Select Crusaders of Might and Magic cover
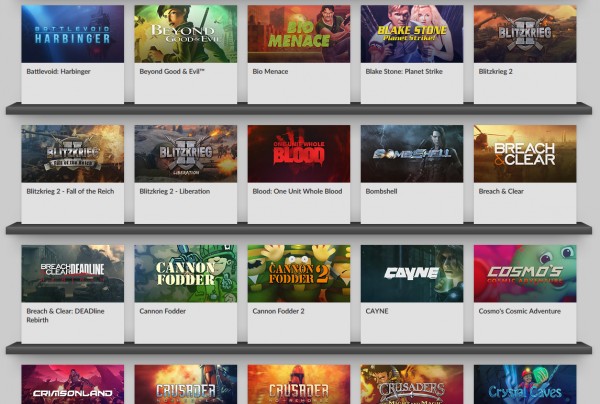The height and width of the screenshot is (404, 600). [x=412, y=384]
